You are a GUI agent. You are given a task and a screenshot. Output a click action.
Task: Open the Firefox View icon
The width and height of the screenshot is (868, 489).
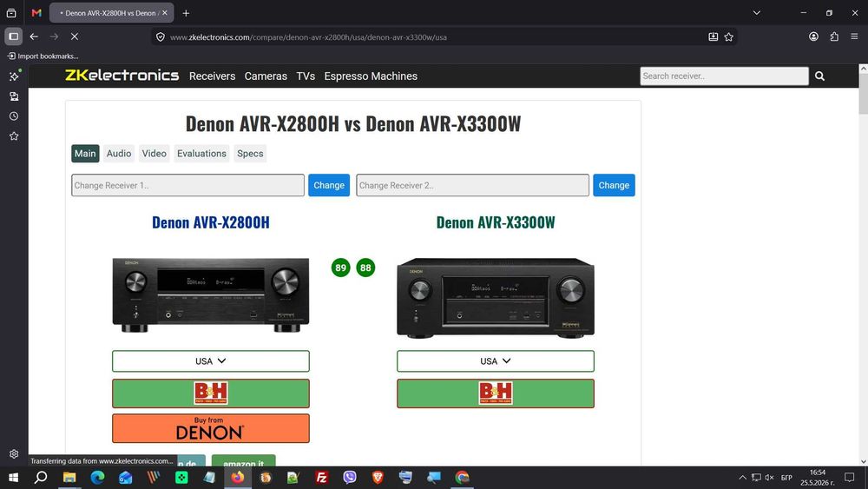click(x=11, y=13)
